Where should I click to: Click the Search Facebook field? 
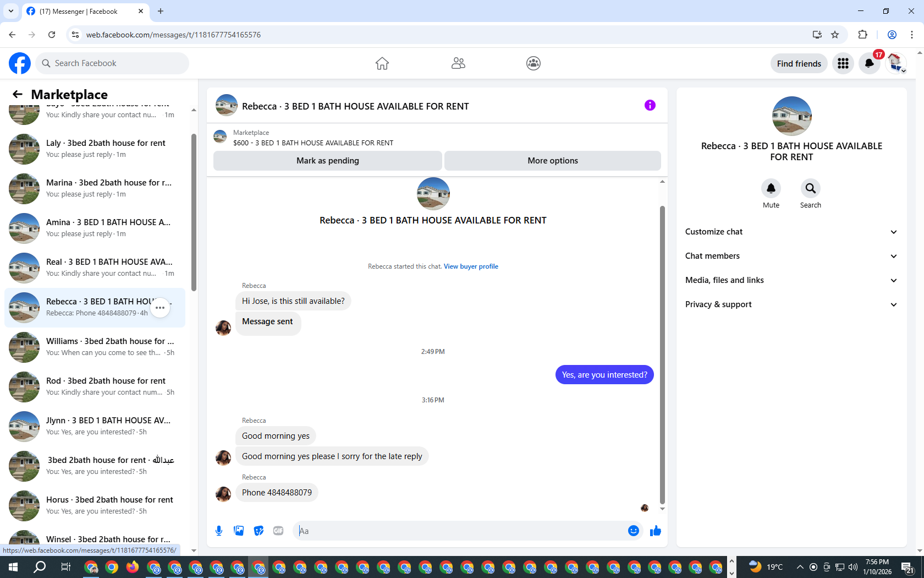[x=113, y=63]
